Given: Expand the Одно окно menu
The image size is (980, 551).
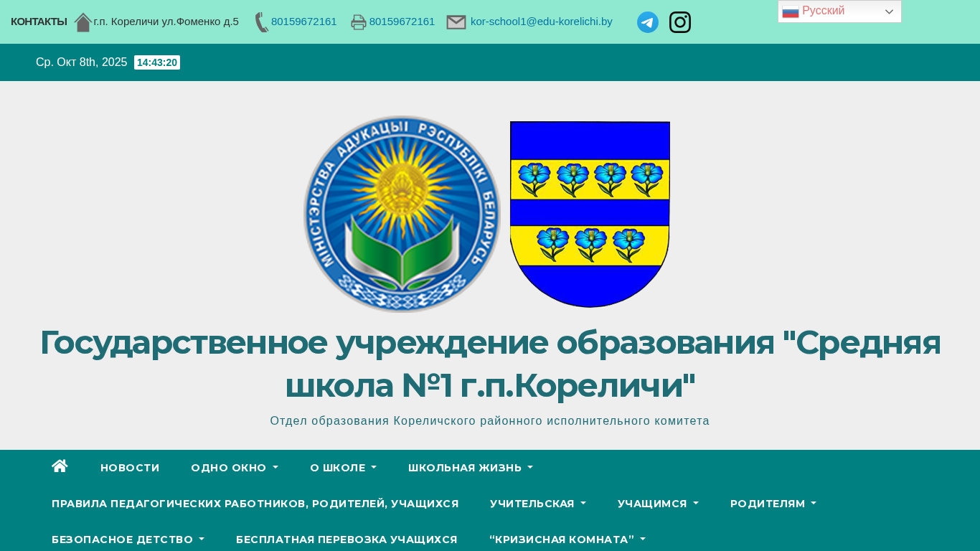Looking at the screenshot, I should point(235,468).
